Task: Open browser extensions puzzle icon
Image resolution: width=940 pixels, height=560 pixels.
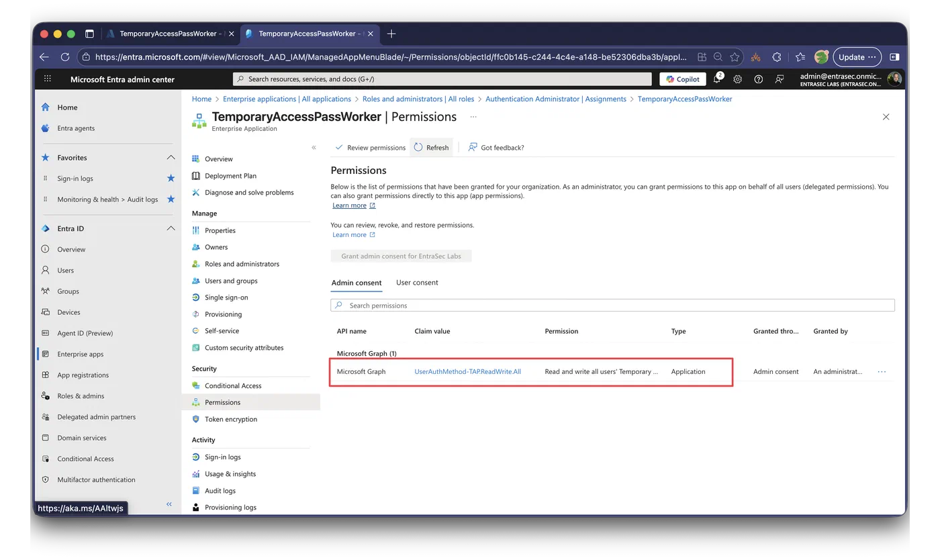Action: point(777,57)
